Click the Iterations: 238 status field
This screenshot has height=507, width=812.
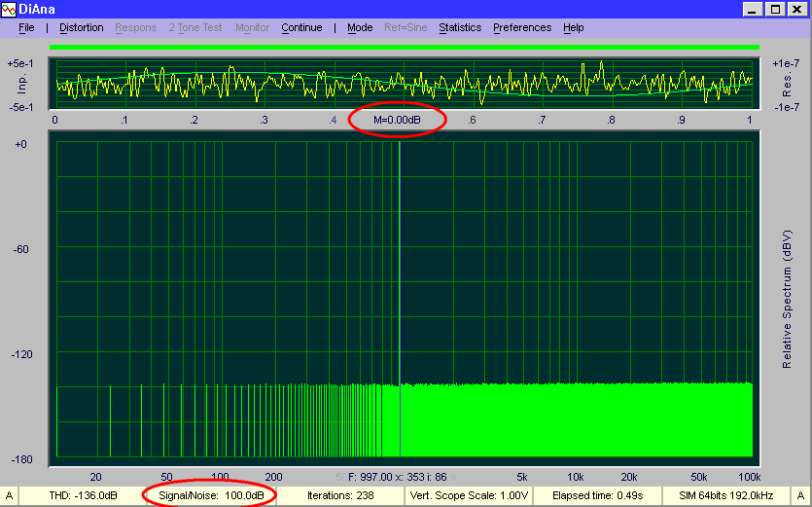340,495
